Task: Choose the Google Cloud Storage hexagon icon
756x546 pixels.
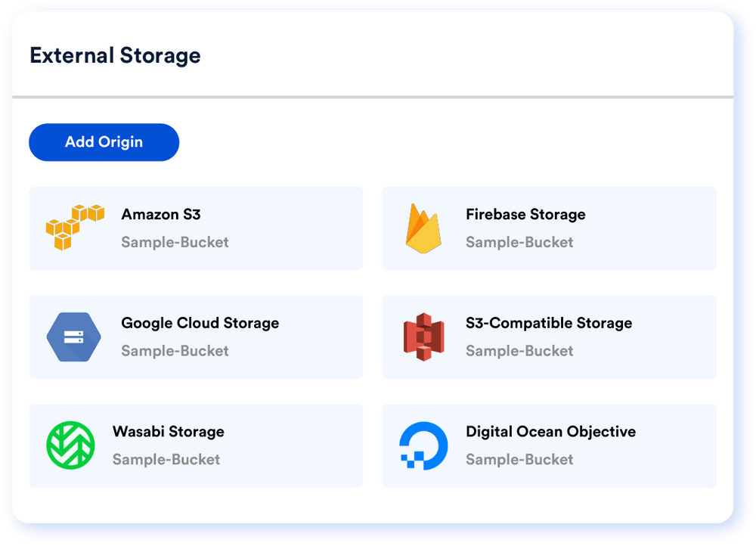Action: tap(74, 337)
